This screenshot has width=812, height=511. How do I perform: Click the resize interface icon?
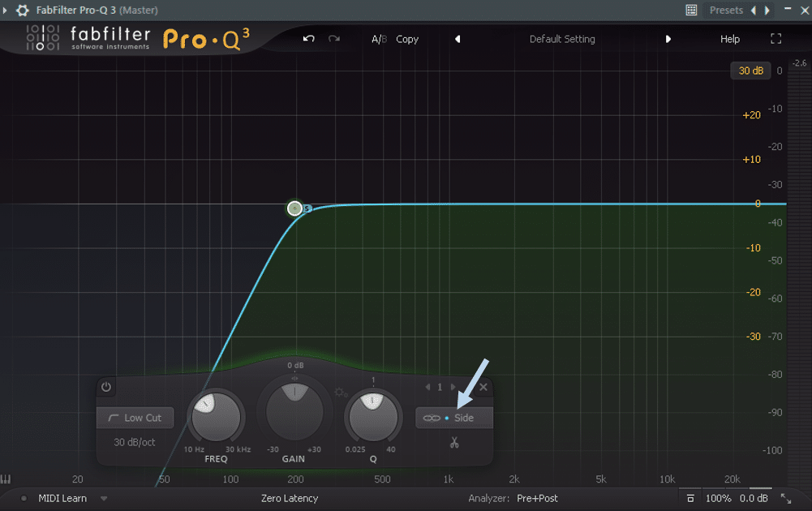(786, 499)
